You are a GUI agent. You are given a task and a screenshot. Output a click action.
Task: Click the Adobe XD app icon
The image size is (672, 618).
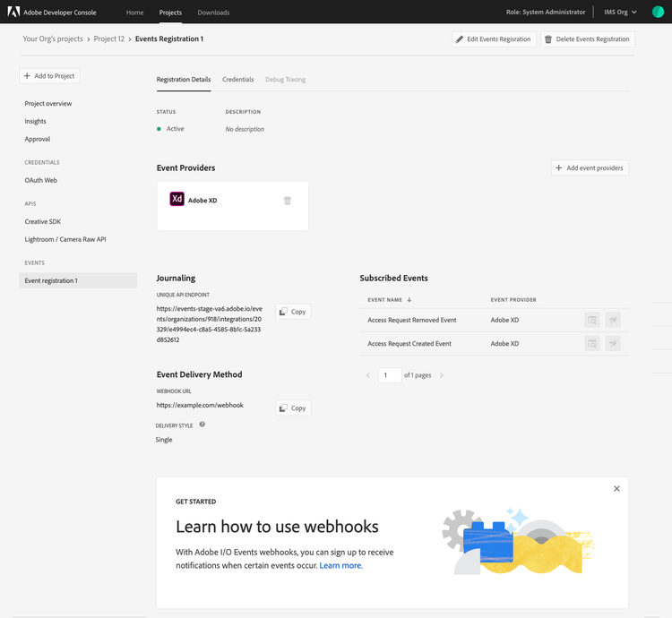point(177,199)
